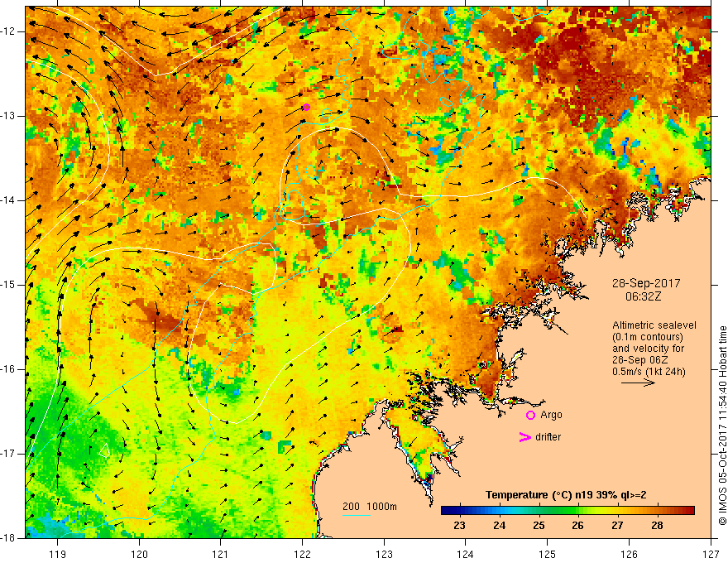
Task: Click the longitude '124' axis label
Action: [x=466, y=554]
